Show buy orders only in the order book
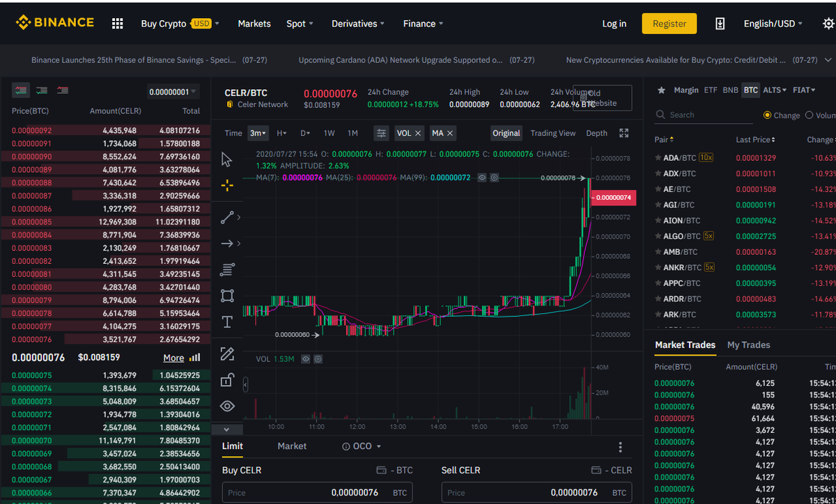This screenshot has width=836, height=504. tap(42, 90)
